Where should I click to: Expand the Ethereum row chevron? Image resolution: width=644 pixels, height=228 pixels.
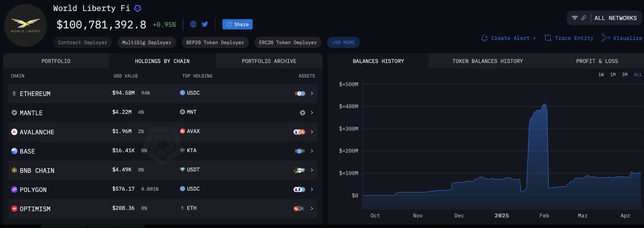coord(312,93)
